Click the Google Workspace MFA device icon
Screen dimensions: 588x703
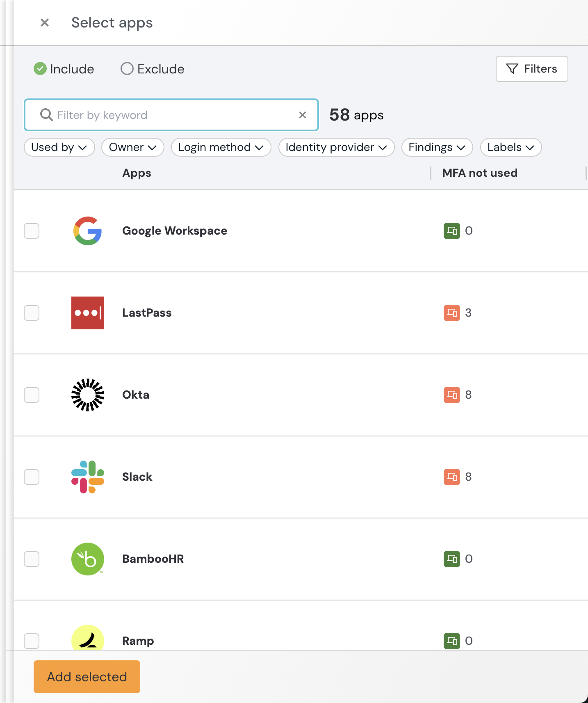pyautogui.click(x=452, y=231)
